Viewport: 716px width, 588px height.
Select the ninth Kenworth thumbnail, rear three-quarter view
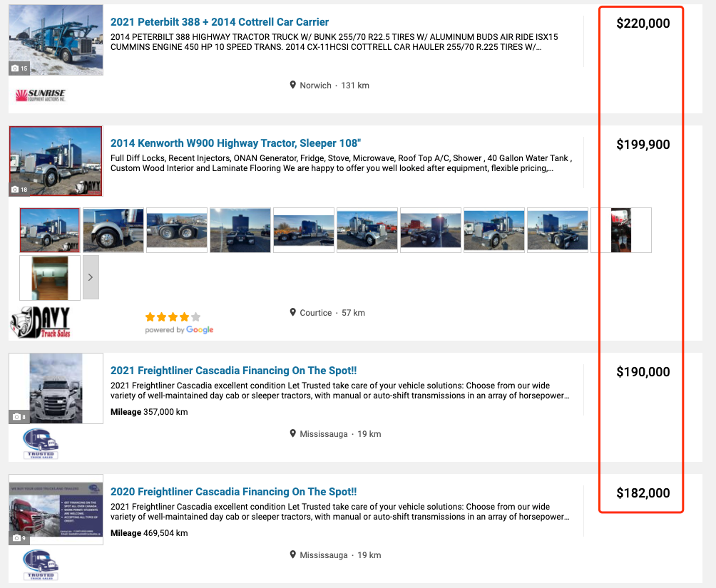[558, 230]
